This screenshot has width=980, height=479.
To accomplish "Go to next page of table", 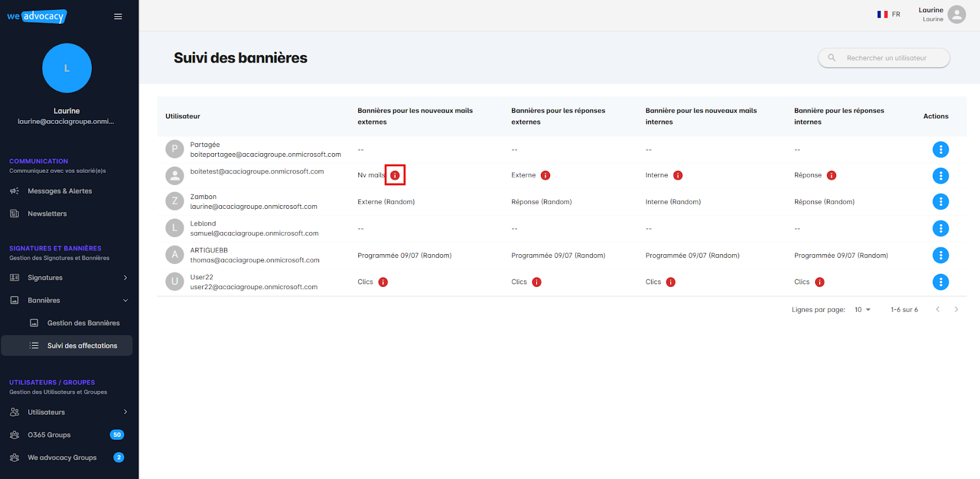I will tap(956, 309).
